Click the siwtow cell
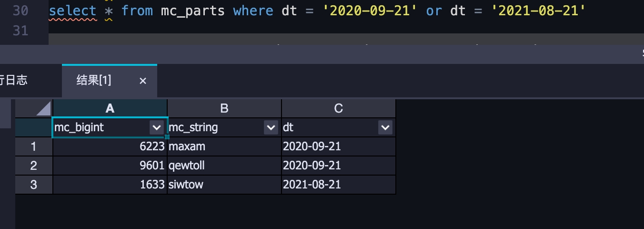 [x=224, y=185]
